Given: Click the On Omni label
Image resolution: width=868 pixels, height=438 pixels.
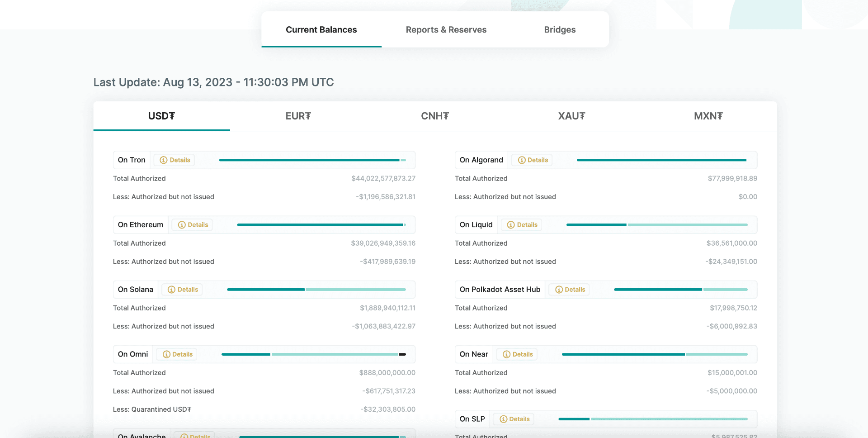Looking at the screenshot, I should (x=133, y=354).
